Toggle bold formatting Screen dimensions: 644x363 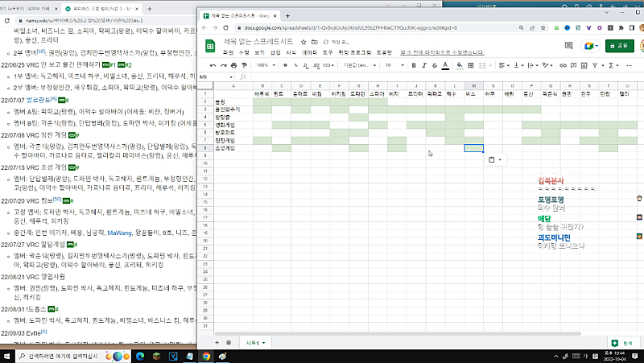[414, 65]
